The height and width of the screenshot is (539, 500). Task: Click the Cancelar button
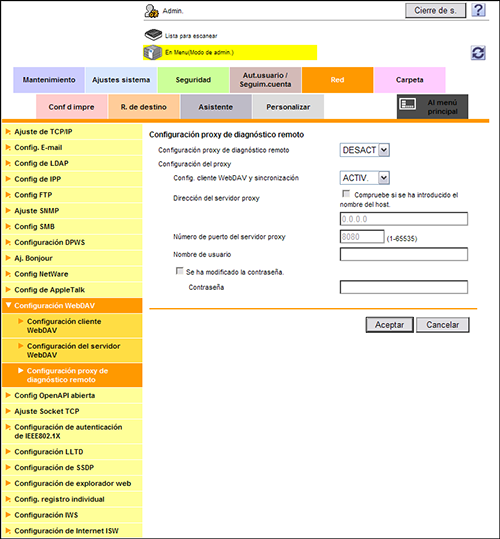443,325
